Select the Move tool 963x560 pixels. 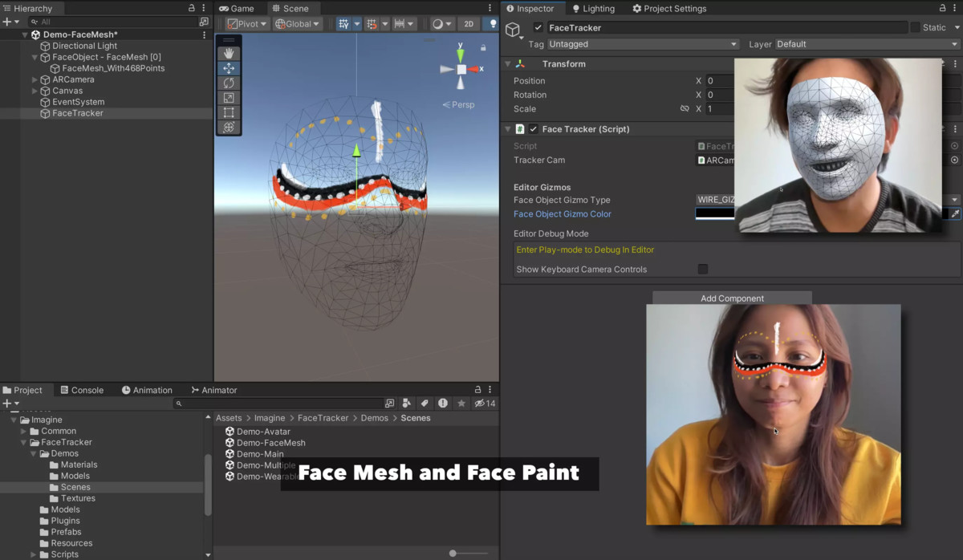[x=229, y=69]
